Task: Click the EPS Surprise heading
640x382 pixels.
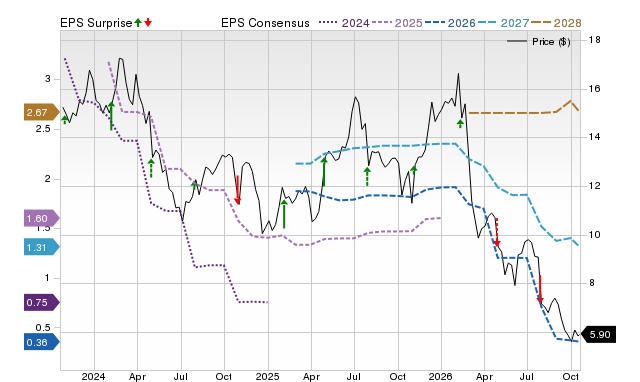Action: click(x=96, y=23)
